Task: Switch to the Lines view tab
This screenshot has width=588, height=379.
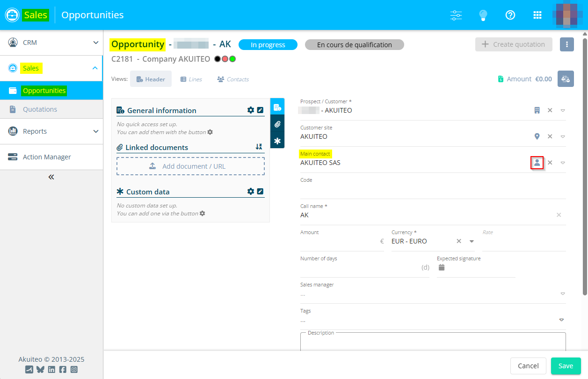Action: point(191,79)
